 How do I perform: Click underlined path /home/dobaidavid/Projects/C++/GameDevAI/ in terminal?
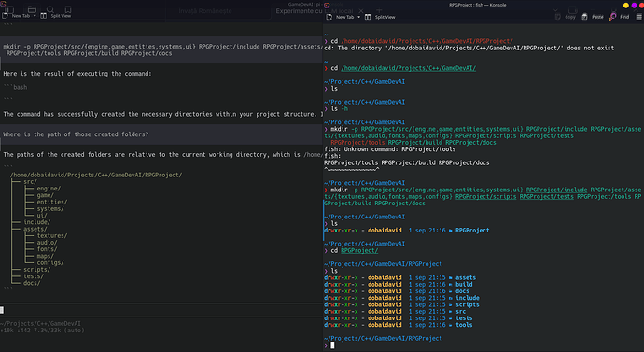[x=408, y=68]
